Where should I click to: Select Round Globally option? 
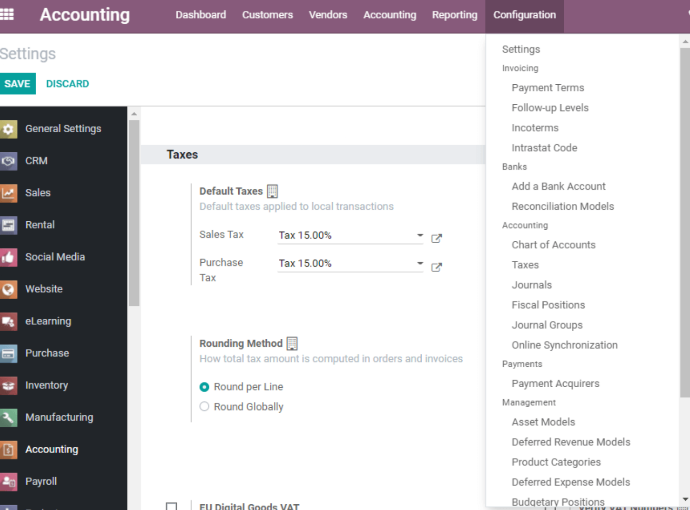click(x=204, y=407)
